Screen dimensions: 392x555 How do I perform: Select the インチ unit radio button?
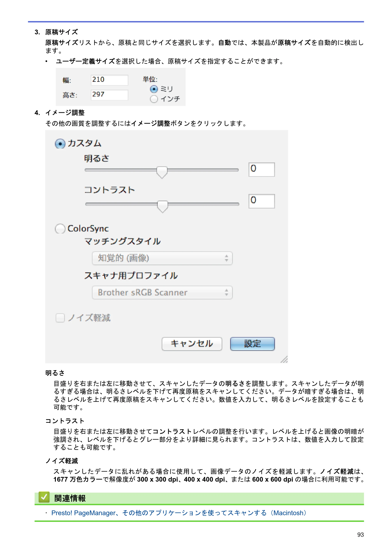(x=154, y=99)
